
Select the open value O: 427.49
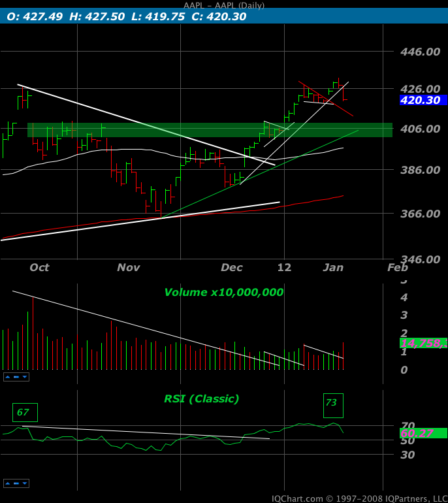point(35,16)
